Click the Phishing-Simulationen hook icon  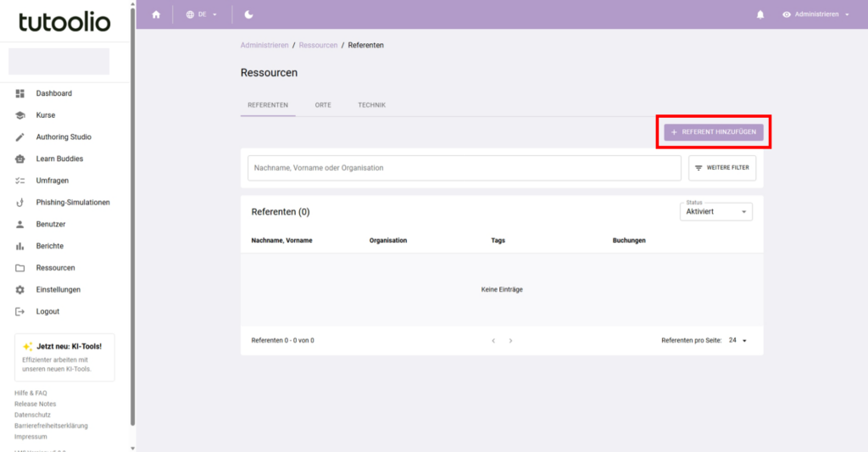(20, 202)
